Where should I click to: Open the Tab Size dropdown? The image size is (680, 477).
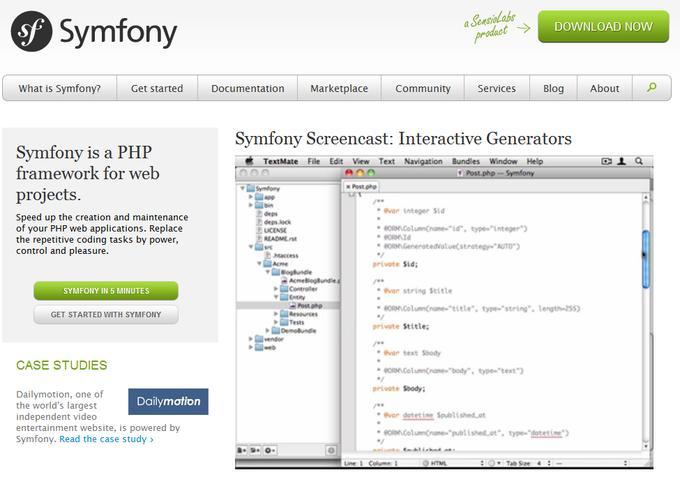point(528,463)
